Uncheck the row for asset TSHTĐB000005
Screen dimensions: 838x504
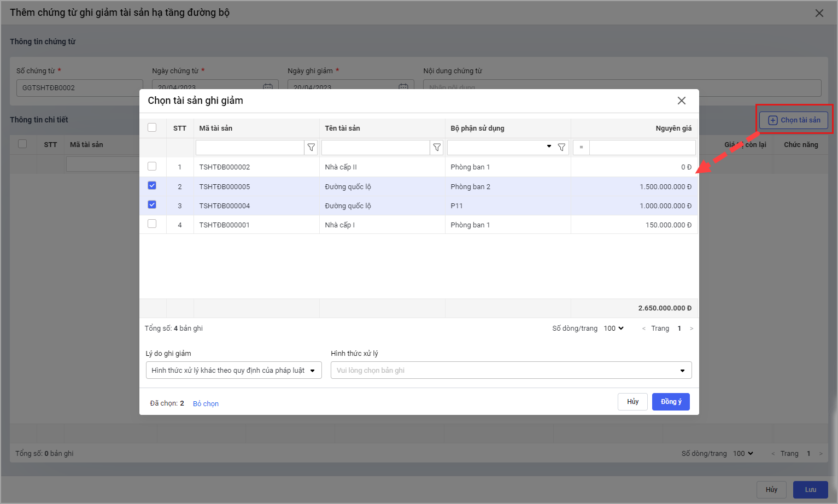(152, 186)
